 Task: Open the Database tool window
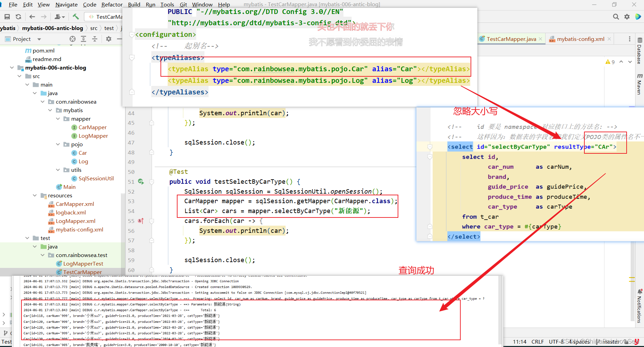(x=640, y=51)
